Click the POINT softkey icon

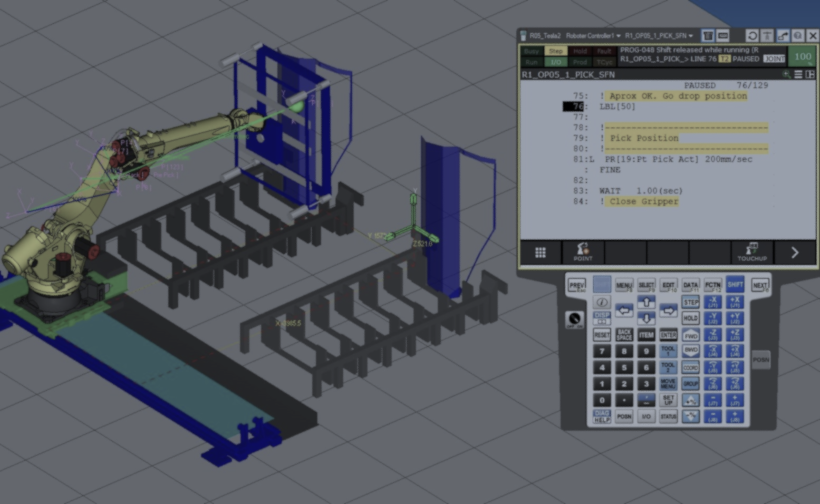coord(583,251)
